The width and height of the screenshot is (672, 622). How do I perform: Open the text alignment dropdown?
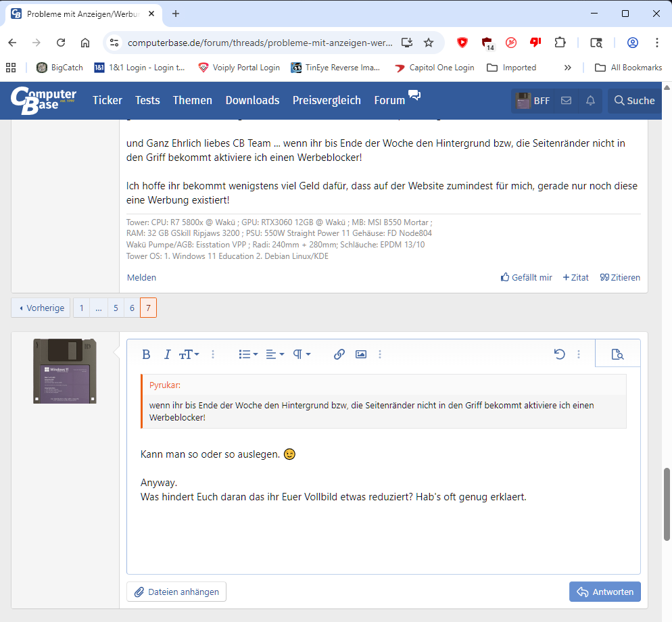click(x=274, y=354)
